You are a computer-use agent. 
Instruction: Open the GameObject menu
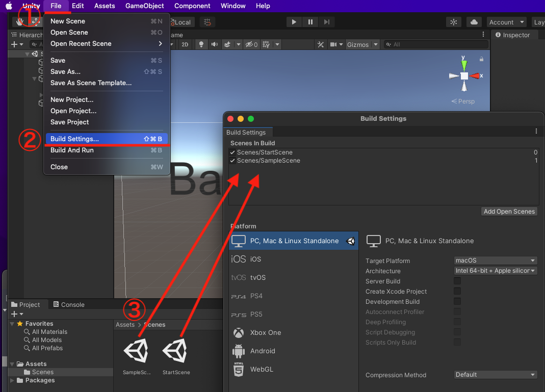point(145,6)
